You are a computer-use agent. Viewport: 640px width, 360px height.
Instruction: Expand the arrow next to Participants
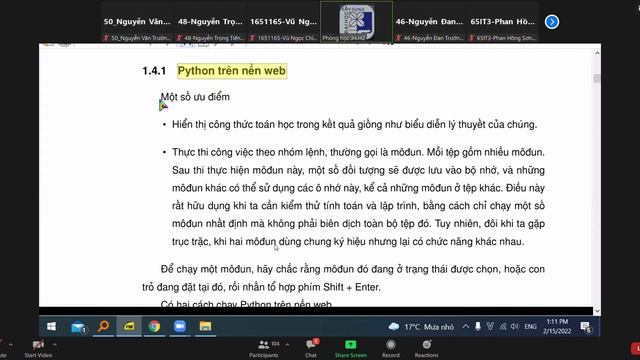[287, 345]
